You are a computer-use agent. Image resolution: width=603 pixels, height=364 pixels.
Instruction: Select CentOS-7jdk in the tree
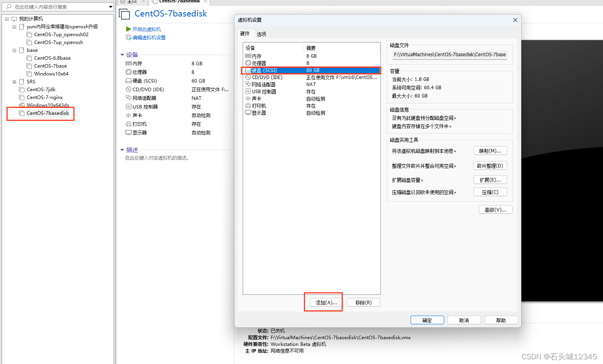41,90
